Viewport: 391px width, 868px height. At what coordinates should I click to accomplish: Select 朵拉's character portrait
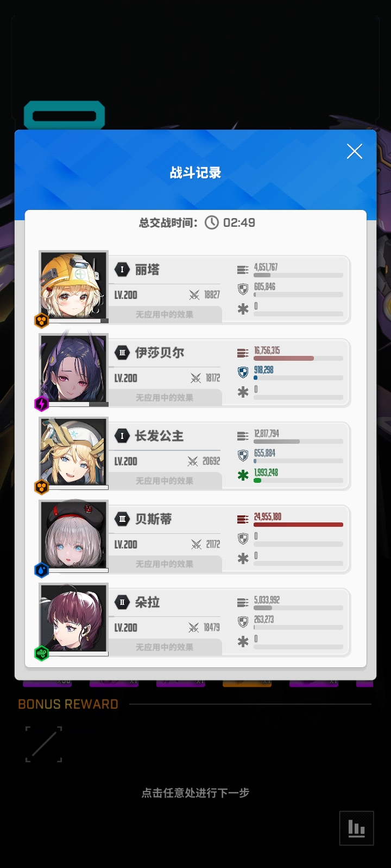pyautogui.click(x=73, y=619)
